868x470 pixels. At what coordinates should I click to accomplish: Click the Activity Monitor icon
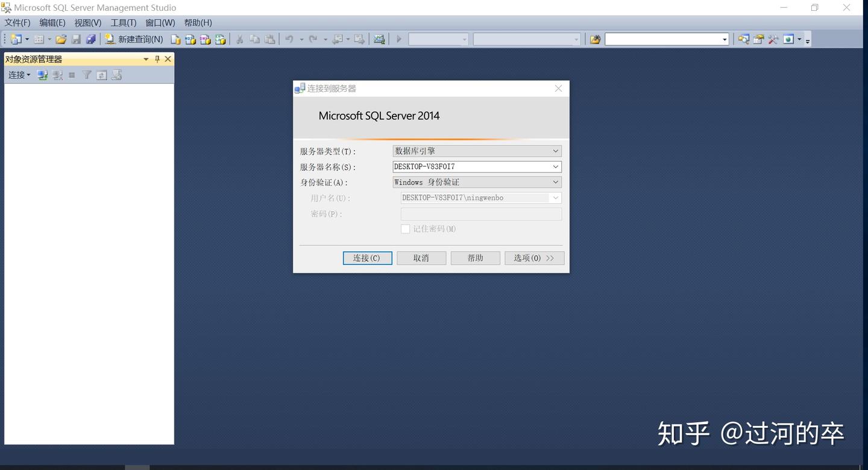pyautogui.click(x=379, y=39)
